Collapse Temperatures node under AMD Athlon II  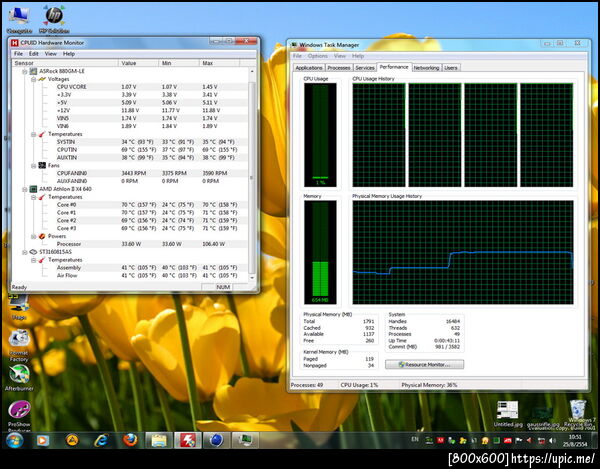(33, 197)
